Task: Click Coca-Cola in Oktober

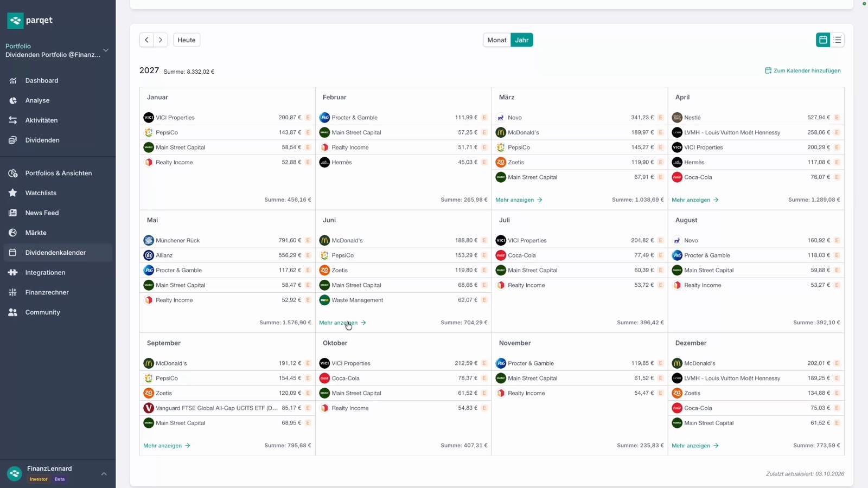Action: (x=403, y=378)
